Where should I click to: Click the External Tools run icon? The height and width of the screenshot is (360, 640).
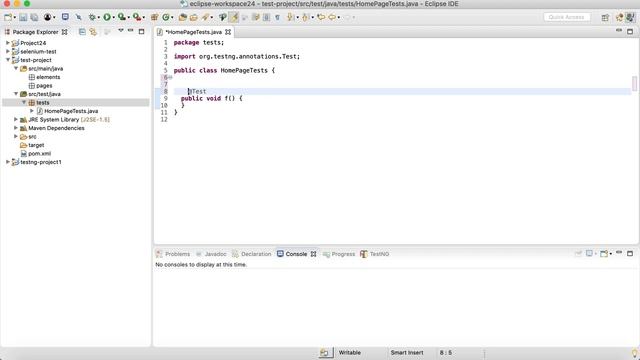137,17
